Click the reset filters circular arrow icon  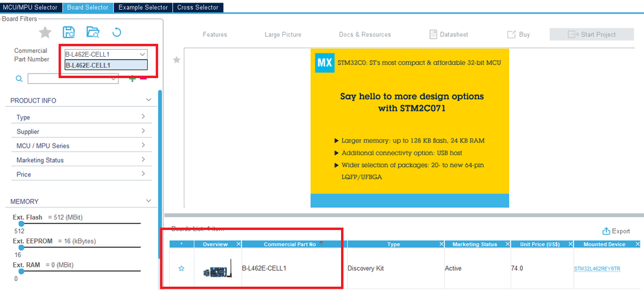click(x=117, y=32)
